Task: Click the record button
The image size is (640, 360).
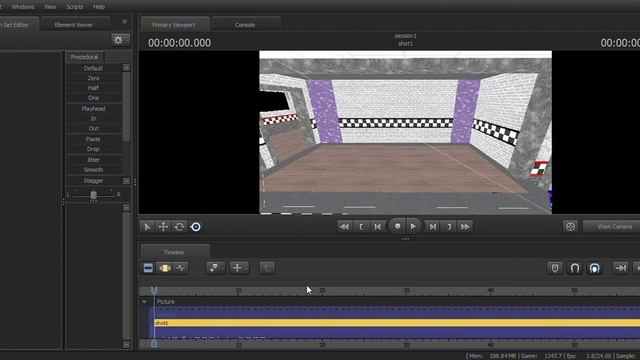Action: (x=397, y=226)
